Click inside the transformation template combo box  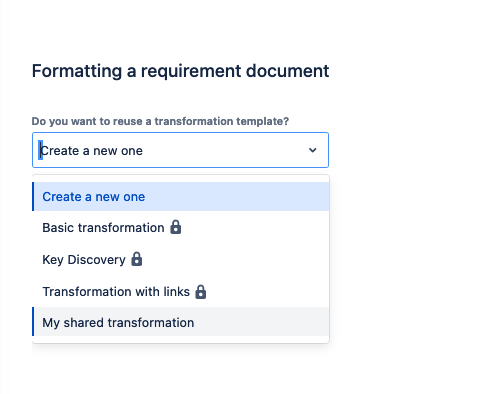click(180, 150)
